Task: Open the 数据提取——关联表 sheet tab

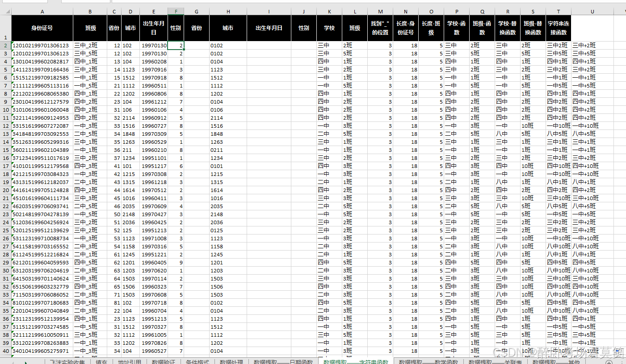Action: [495, 361]
